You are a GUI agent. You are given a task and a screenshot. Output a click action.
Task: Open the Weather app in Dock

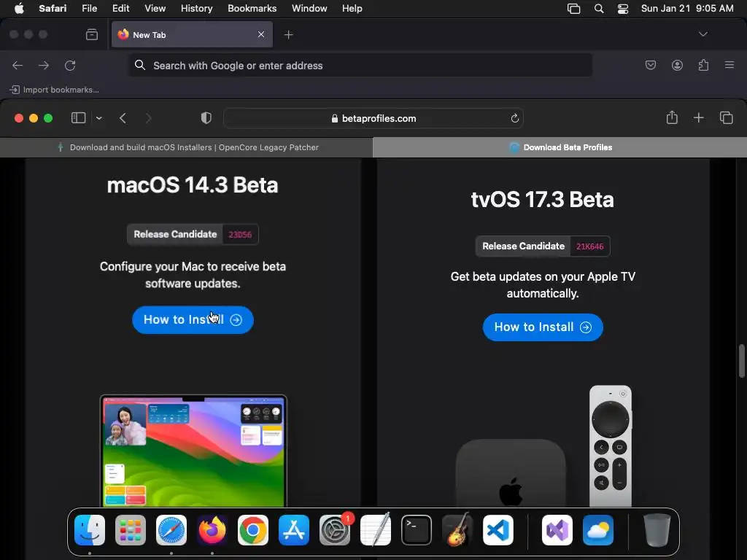[598, 530]
